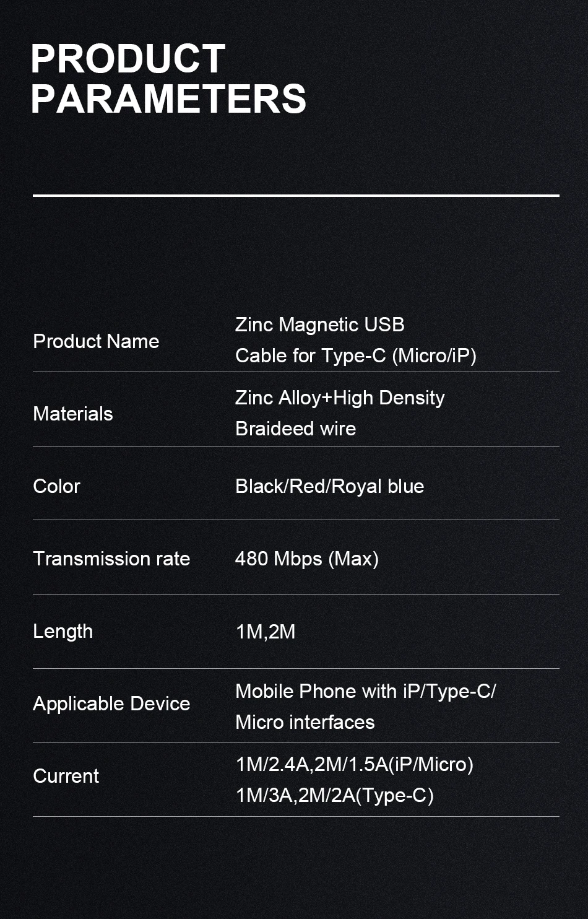This screenshot has width=588, height=919.
Task: Click the 1M/3A,2M/2A(Type-C) value
Action: [x=334, y=795]
